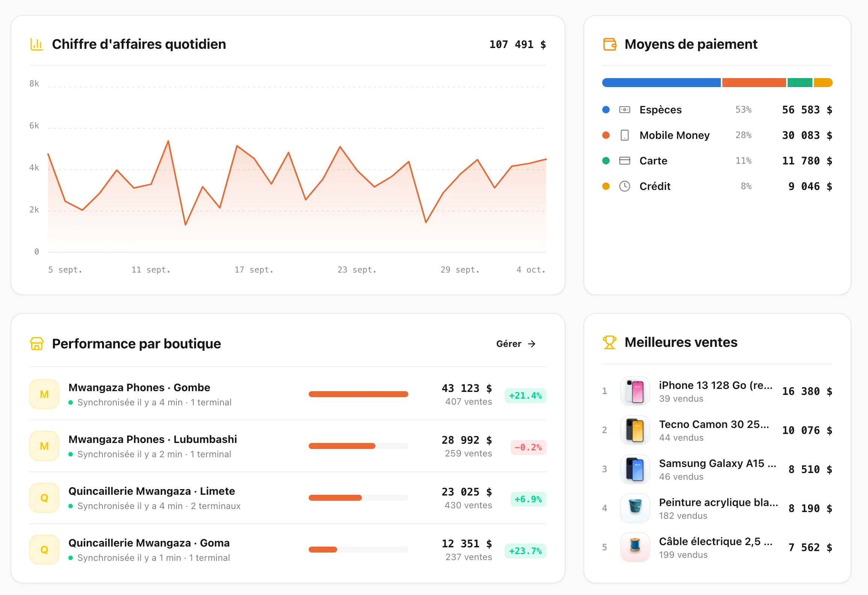868x595 pixels.
Task: Click the Lubumbashi boutique progress bar
Action: (x=358, y=446)
